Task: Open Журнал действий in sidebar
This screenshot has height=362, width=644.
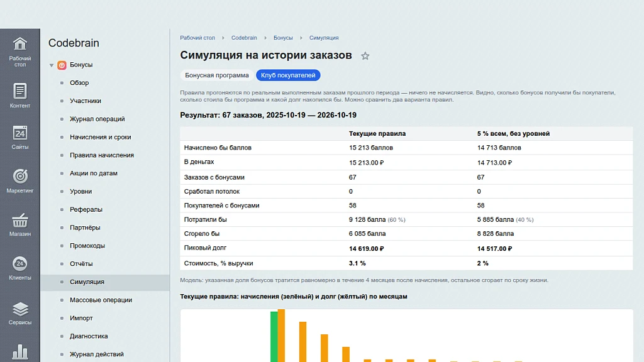Action: pyautogui.click(x=96, y=354)
